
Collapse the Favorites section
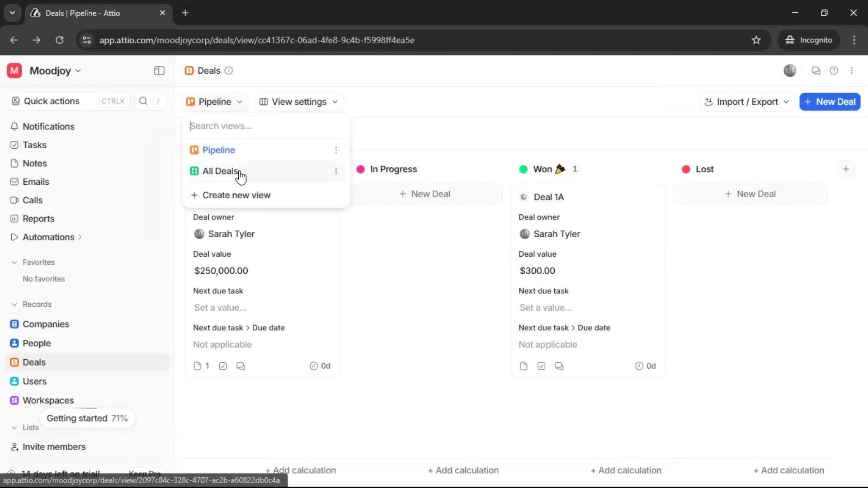[15, 262]
